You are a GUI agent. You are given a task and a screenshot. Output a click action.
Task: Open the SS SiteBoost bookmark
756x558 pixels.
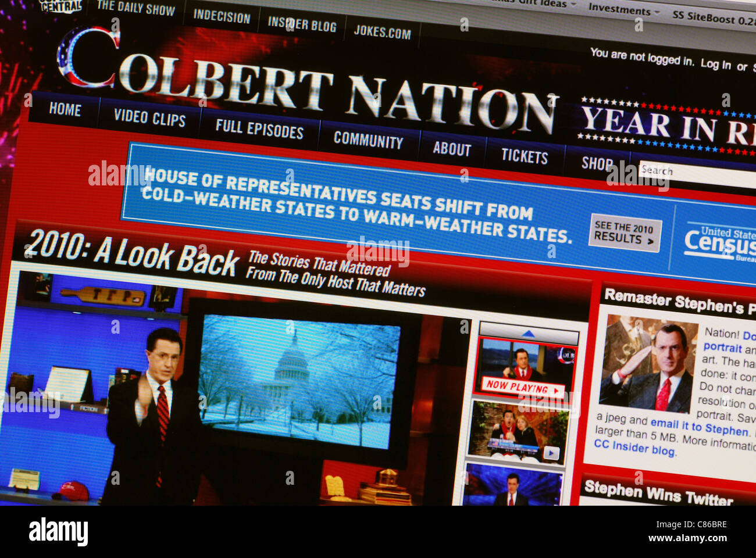click(x=714, y=19)
